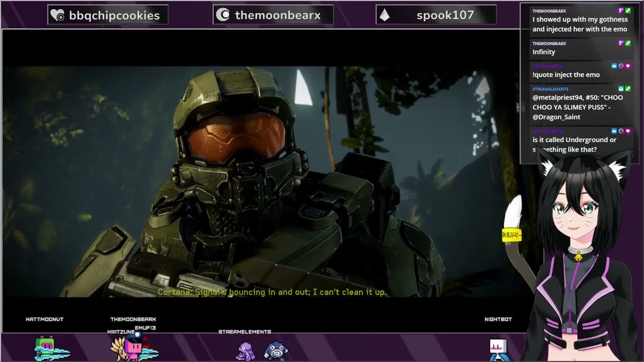644x362 pixels.
Task: Click the blue crown badge on !quote message
Action: 614,66
